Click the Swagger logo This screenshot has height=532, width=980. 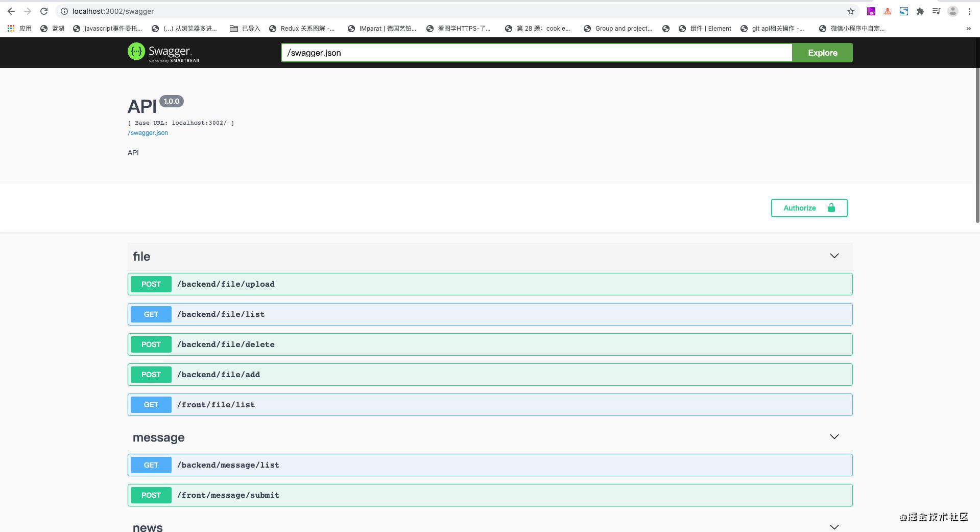coord(163,52)
